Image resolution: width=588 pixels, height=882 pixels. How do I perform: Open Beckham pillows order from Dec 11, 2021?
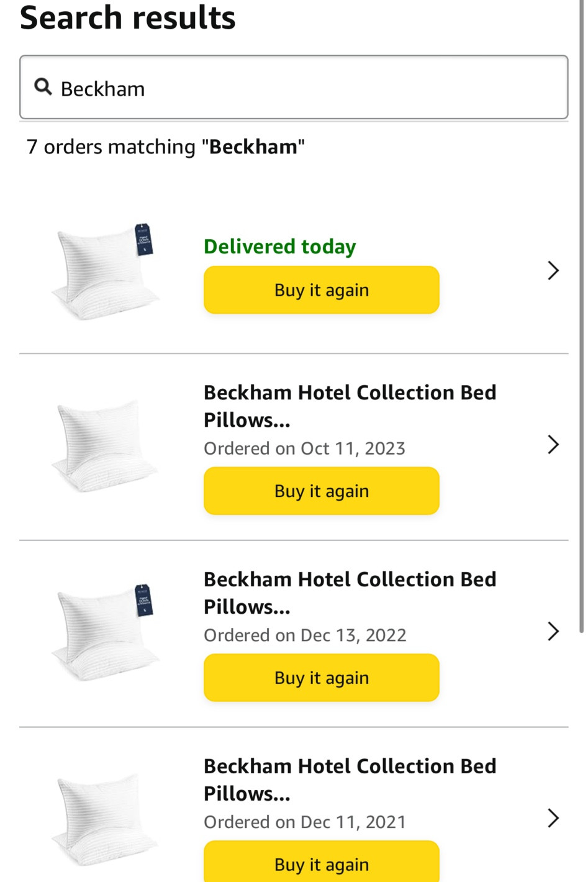click(350, 780)
